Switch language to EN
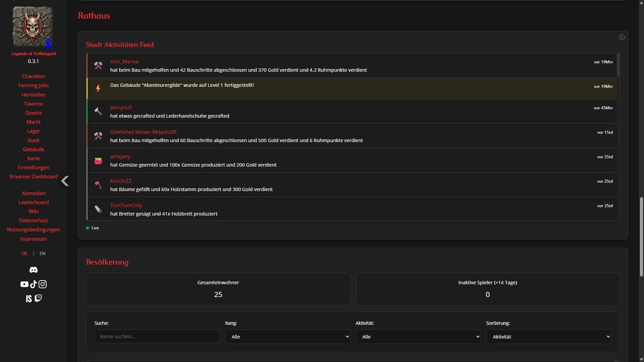The height and width of the screenshot is (362, 644). point(42,253)
